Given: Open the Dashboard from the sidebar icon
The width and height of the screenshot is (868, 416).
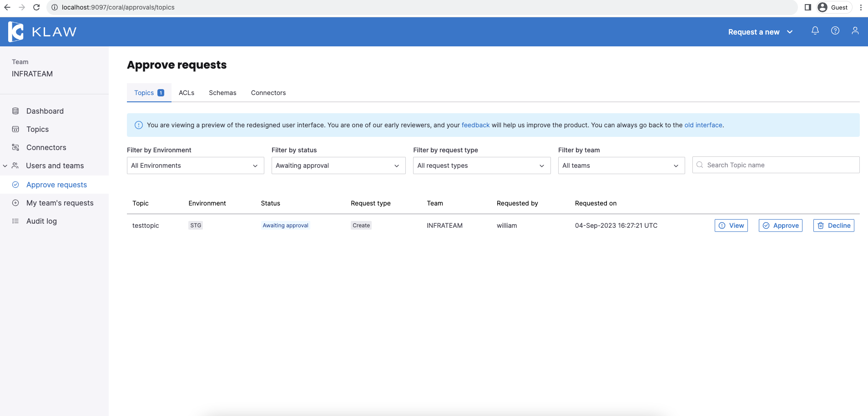Looking at the screenshot, I should pos(15,110).
